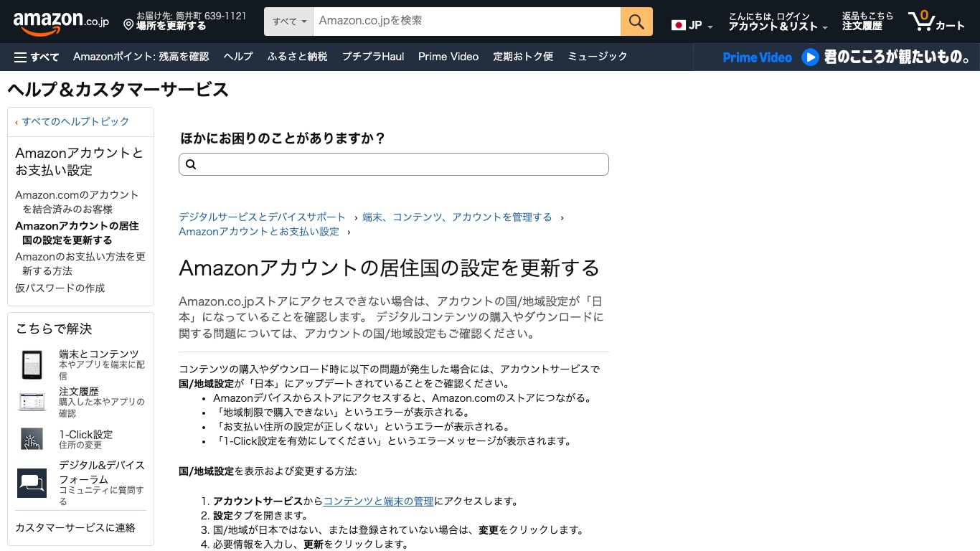The image size is (980, 551).
Task: Click the Japan flag JP icon
Action: pos(679,25)
